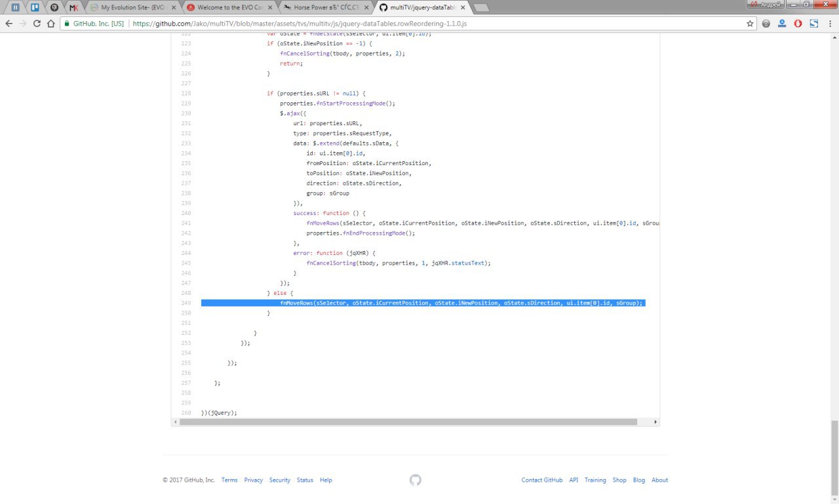
Task: Click the Chrome profile button Андрей
Action: click(766, 4)
